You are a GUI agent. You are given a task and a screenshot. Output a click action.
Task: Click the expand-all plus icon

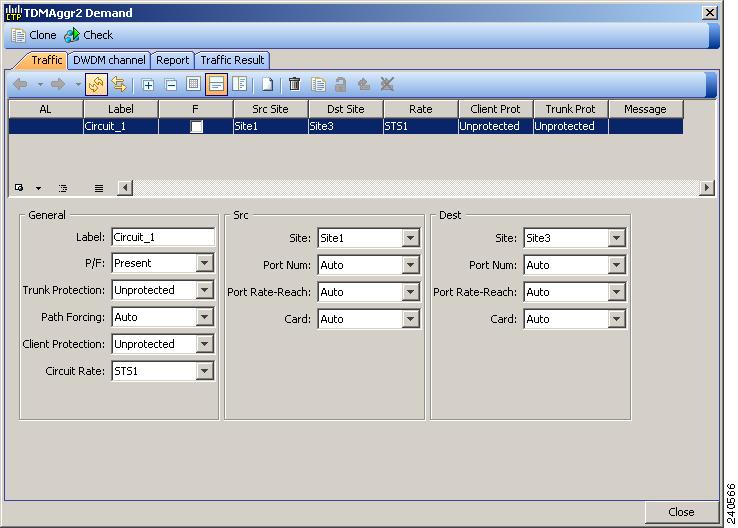(148, 85)
